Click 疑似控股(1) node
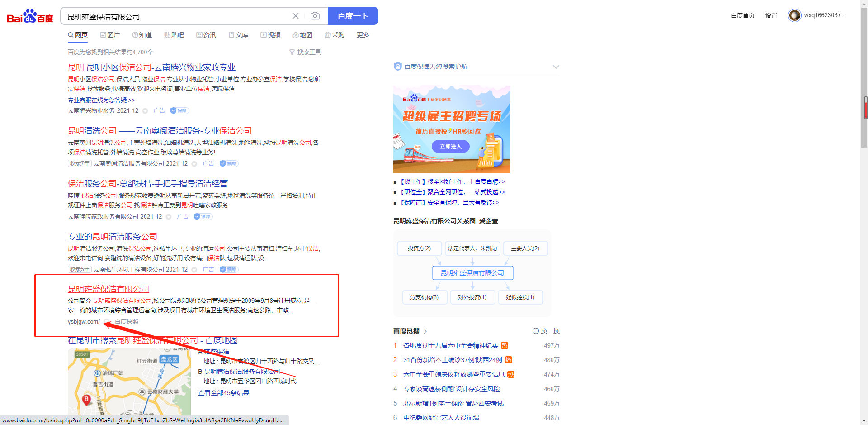Viewport: 868px width, 425px height. click(x=520, y=297)
